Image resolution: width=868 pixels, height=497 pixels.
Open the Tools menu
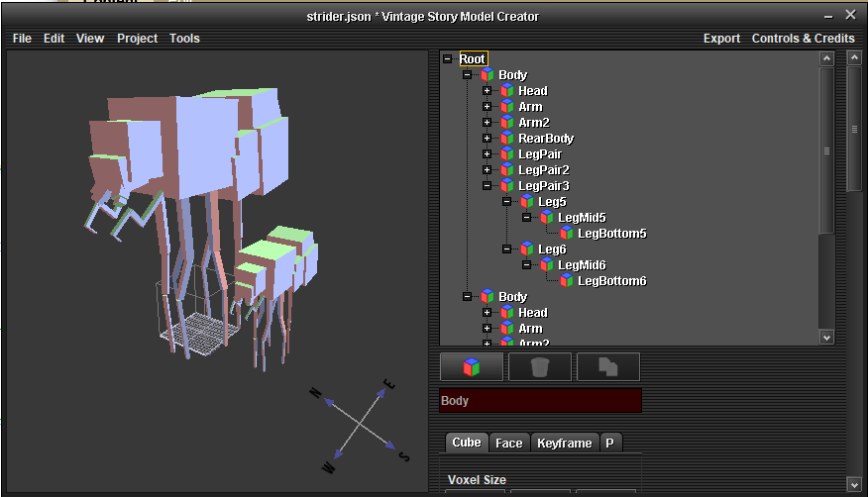(x=184, y=39)
